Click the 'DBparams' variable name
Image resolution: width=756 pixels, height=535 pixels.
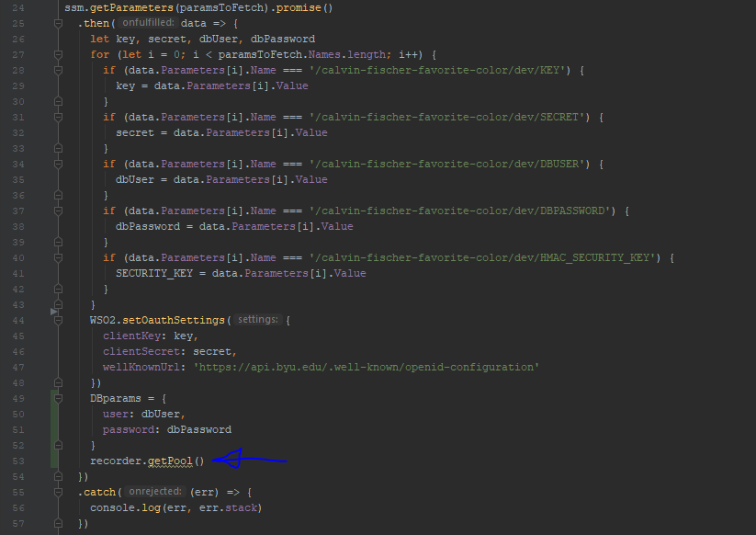pyautogui.click(x=116, y=398)
